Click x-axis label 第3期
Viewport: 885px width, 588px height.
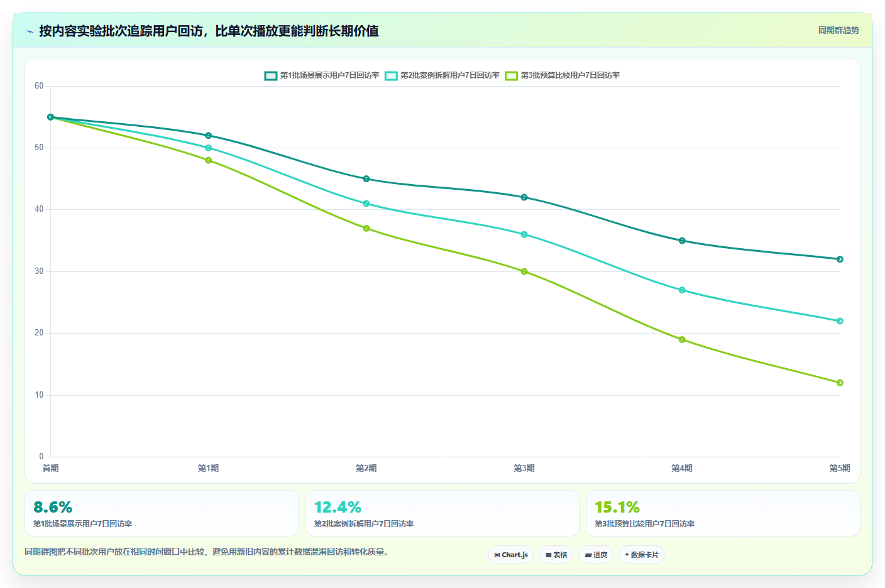coord(524,469)
